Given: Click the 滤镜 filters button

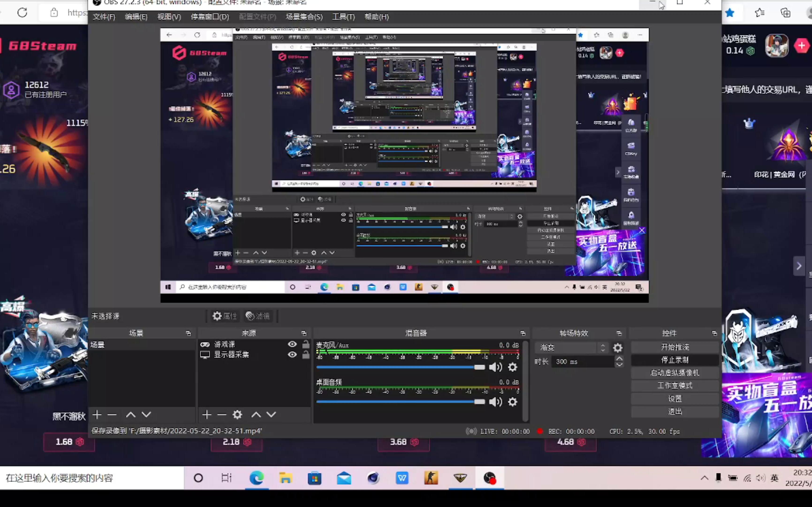Looking at the screenshot, I should tap(258, 316).
